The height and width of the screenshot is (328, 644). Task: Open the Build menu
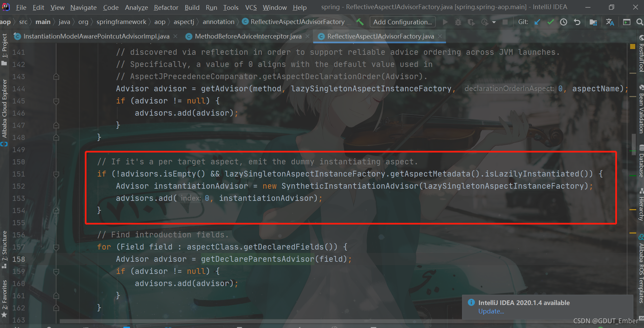pos(192,7)
